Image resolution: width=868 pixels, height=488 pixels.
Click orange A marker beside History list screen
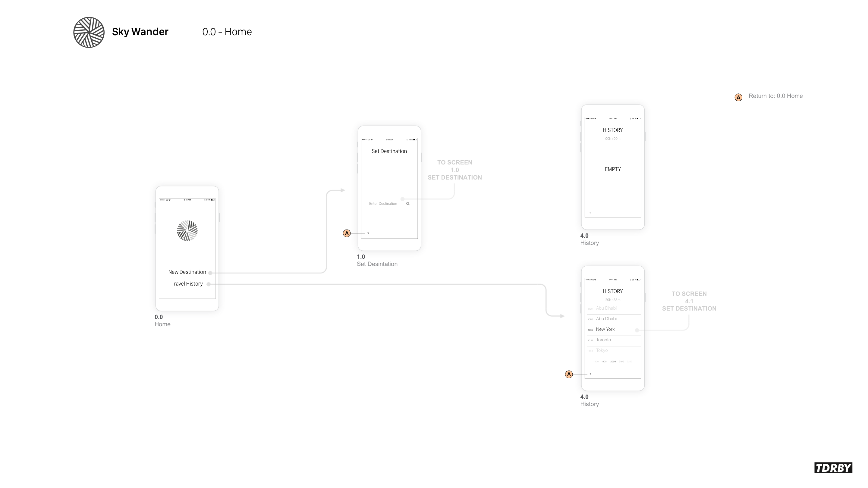(x=569, y=374)
